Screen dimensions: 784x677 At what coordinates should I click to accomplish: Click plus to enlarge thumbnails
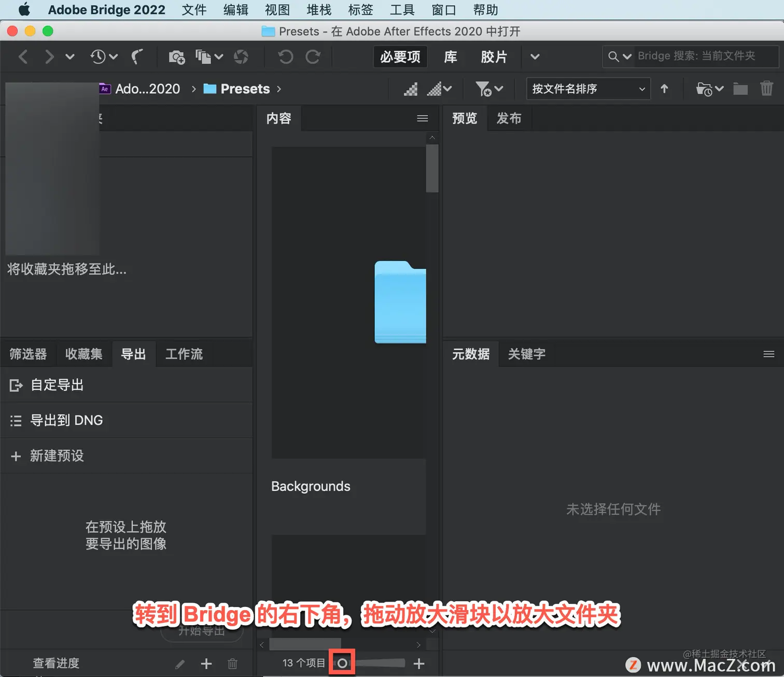click(419, 663)
